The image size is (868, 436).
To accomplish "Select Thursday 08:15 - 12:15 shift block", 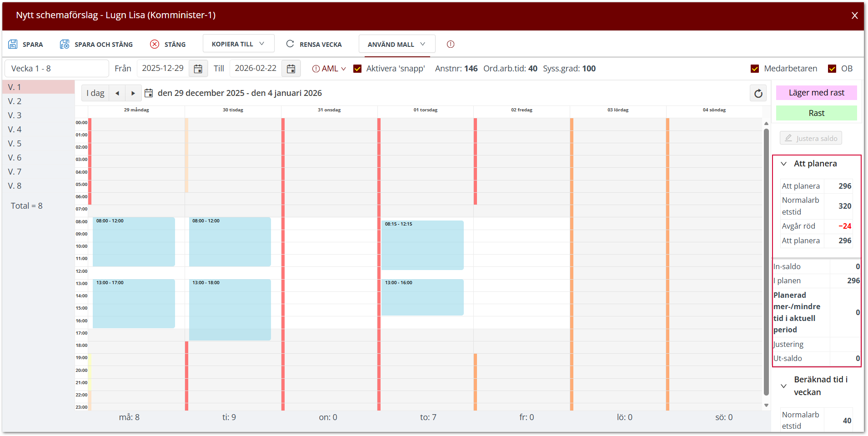I will pyautogui.click(x=422, y=245).
